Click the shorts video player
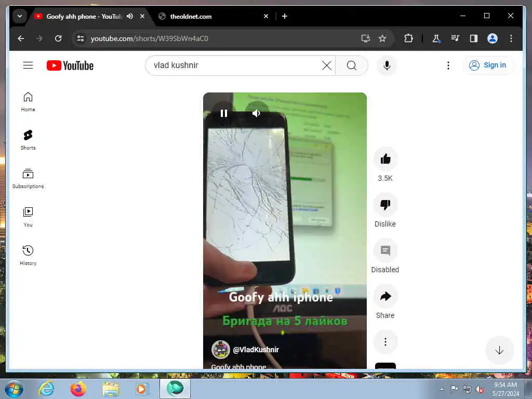The height and width of the screenshot is (399, 532). (285, 231)
